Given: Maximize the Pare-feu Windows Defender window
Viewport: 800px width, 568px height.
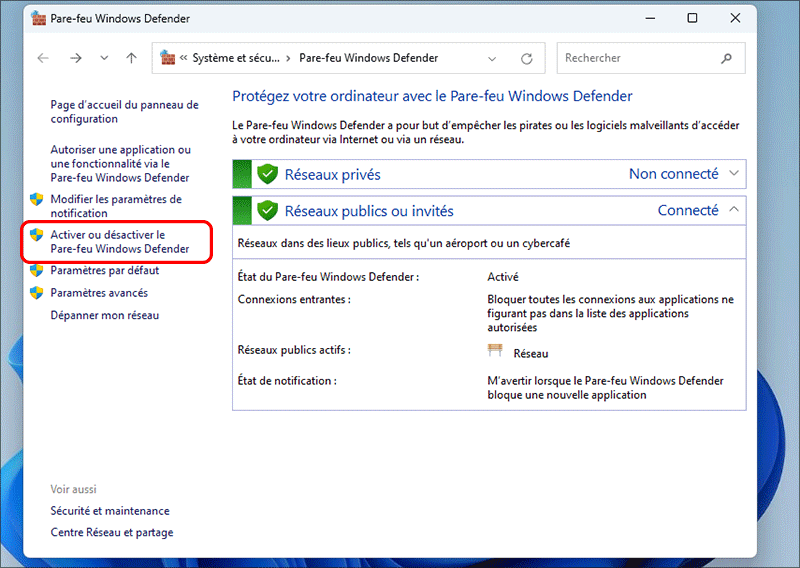Looking at the screenshot, I should coord(692,18).
